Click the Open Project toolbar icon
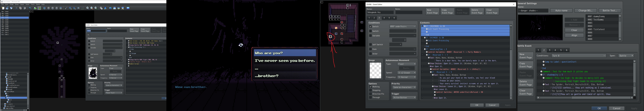The height and width of the screenshot is (111, 644). tap(7, 8)
